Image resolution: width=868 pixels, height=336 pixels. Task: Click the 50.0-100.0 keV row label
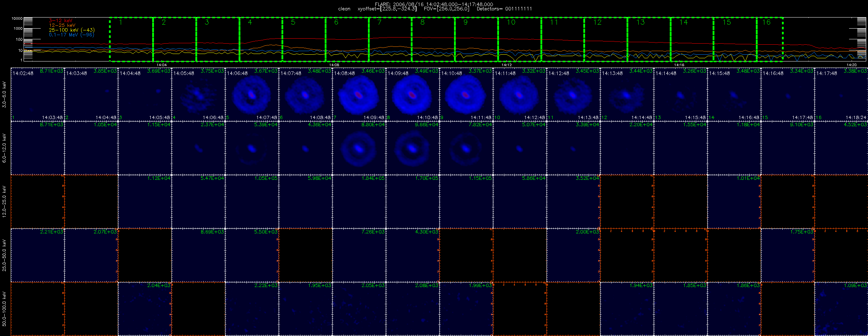(4, 309)
